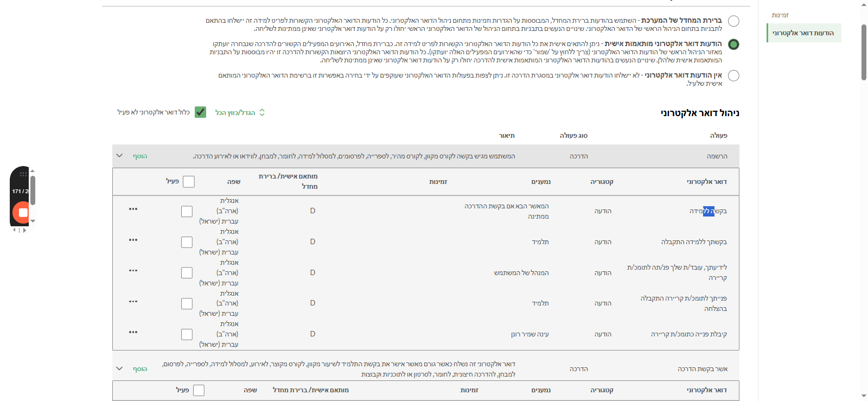Click 'הוסף' link in 'אשר בקשת הדרכה' row
Image resolution: width=868 pixels, height=401 pixels.
pyautogui.click(x=140, y=369)
